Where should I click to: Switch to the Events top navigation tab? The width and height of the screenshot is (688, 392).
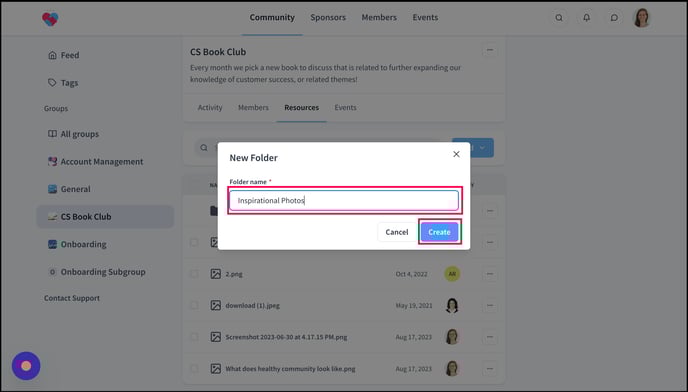tap(425, 18)
